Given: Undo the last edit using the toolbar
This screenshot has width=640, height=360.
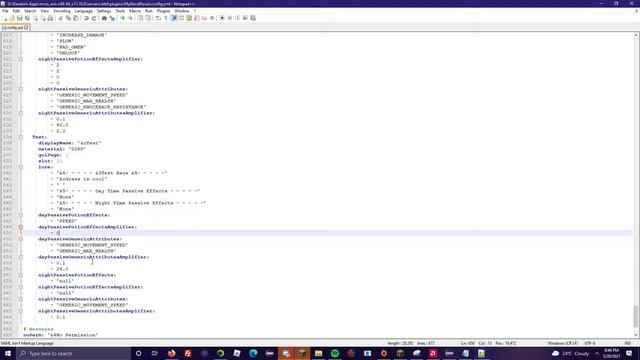Looking at the screenshot, I should (x=86, y=18).
